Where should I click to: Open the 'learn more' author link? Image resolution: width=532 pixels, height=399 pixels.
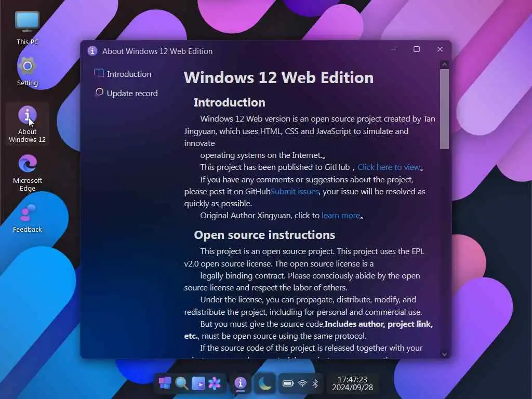[341, 216]
